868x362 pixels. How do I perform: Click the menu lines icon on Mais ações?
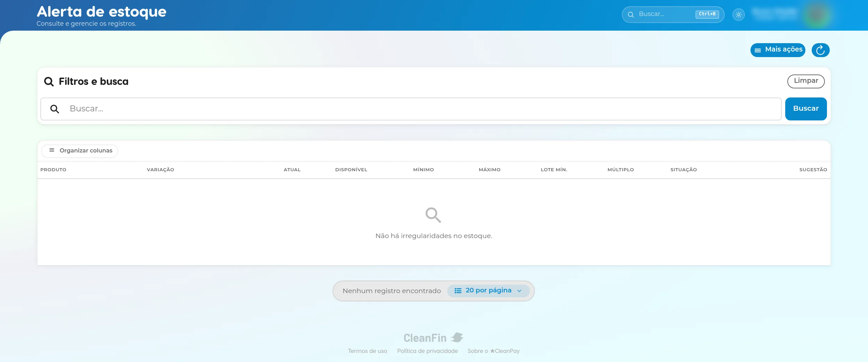click(x=758, y=50)
